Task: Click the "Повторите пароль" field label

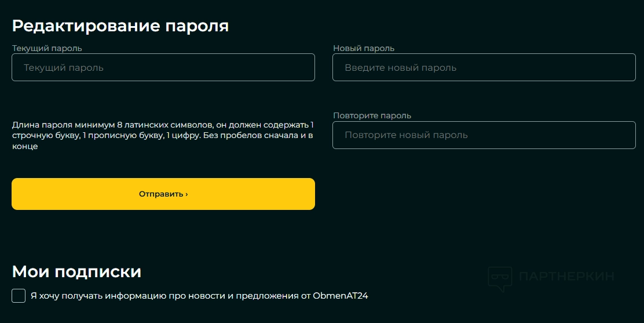Action: 372,115
